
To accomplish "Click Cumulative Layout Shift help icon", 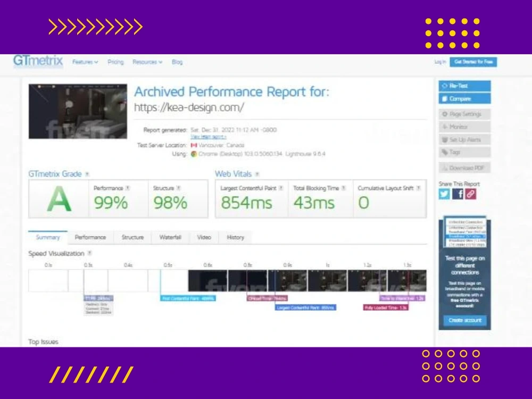I will pyautogui.click(x=418, y=188).
